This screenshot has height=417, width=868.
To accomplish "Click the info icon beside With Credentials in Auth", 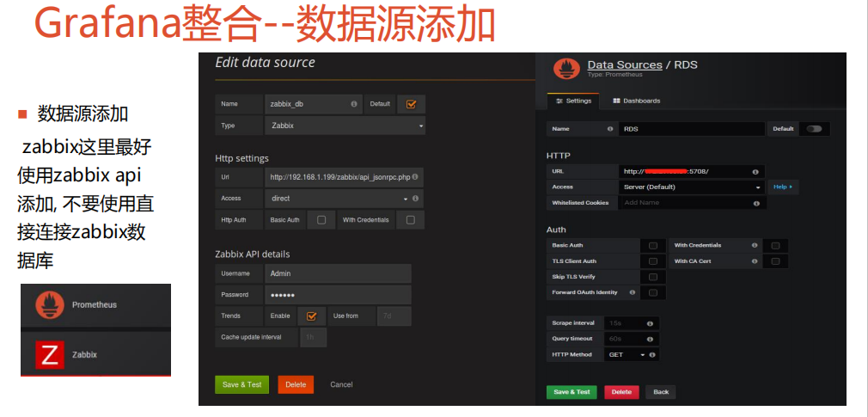I will coord(755,245).
